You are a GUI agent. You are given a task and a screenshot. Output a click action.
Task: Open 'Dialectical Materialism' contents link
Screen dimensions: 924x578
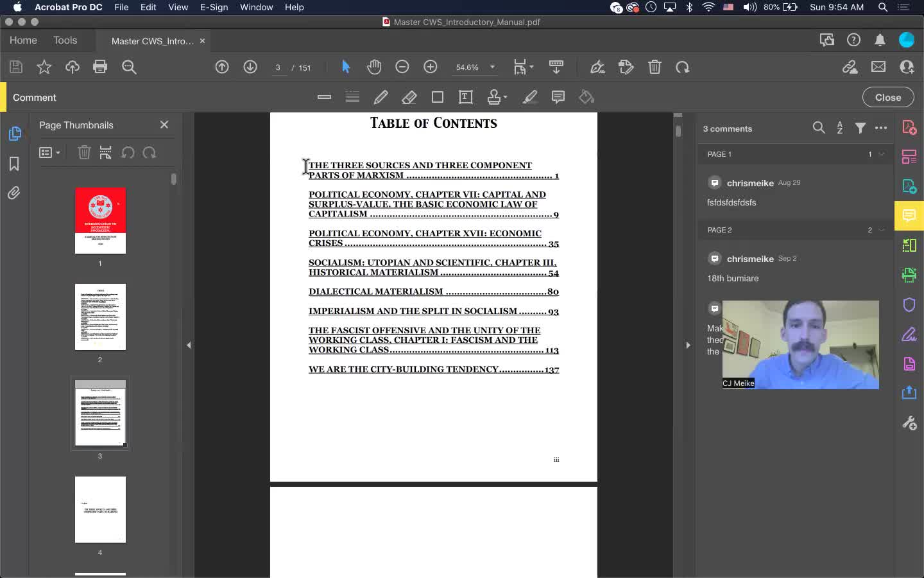coord(434,292)
